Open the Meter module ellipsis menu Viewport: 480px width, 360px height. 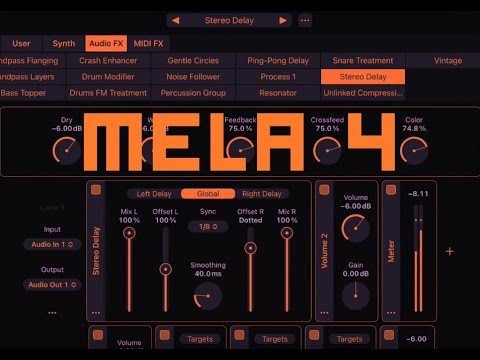pos(391,313)
